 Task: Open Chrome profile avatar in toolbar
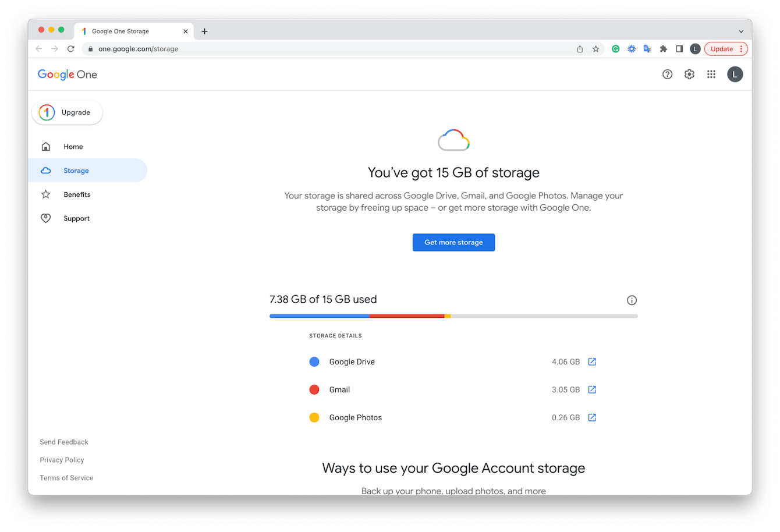[x=695, y=49]
